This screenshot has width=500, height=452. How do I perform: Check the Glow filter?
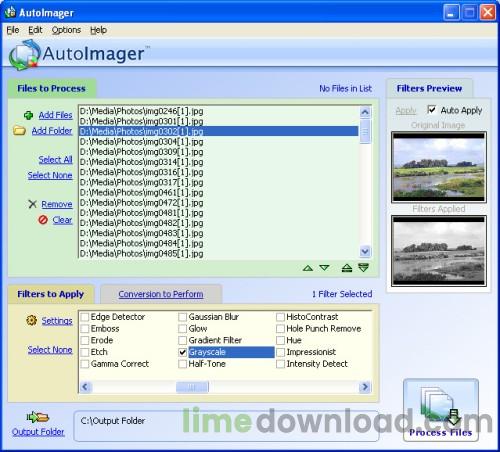183,329
